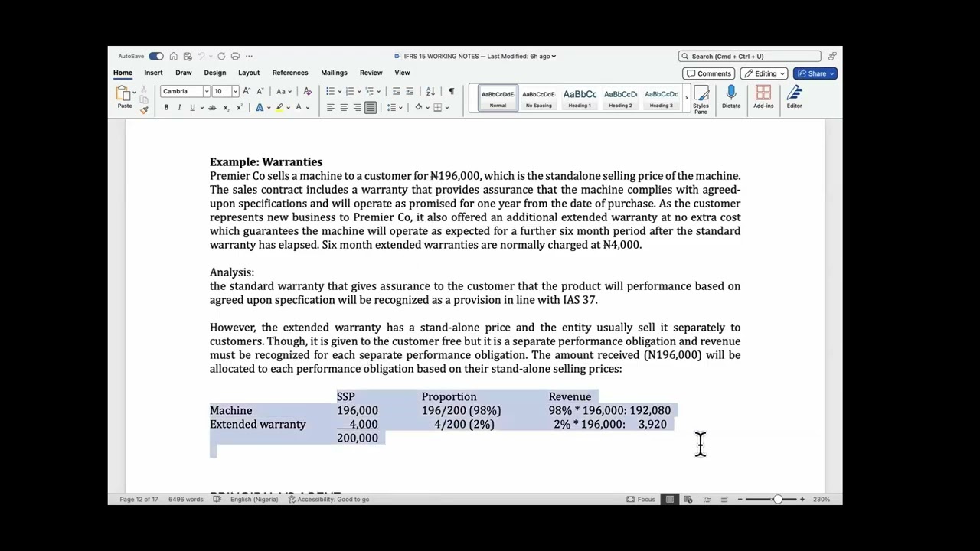This screenshot has height=551, width=980.
Task: Click the Search field
Action: (750, 56)
